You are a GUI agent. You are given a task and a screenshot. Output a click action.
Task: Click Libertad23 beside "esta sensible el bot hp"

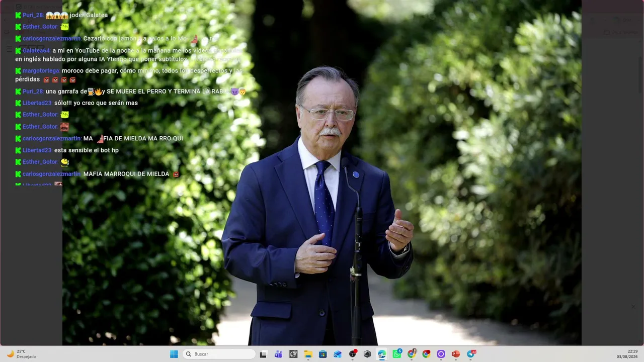click(x=37, y=150)
